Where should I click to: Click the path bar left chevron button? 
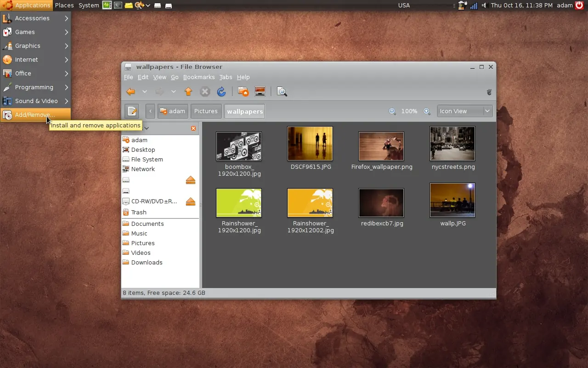151,111
